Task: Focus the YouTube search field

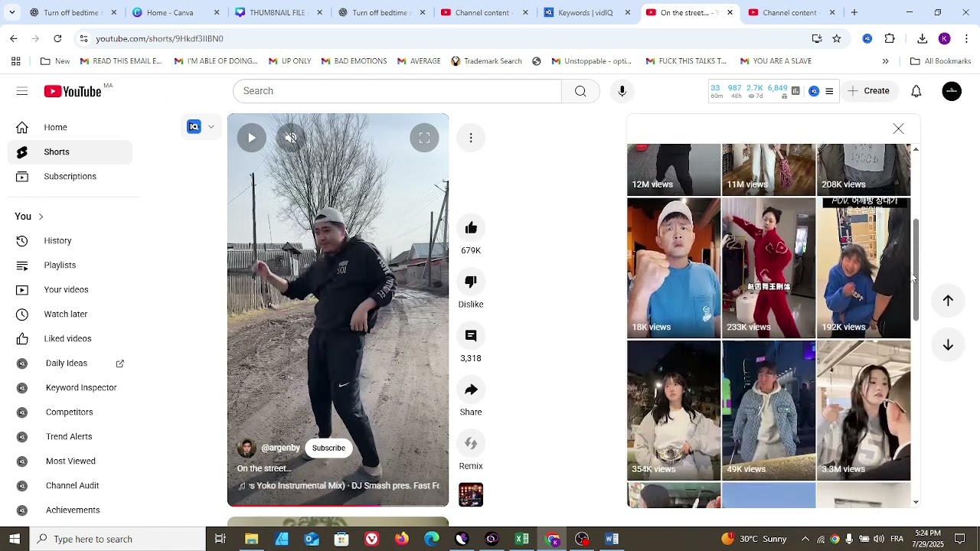Action: point(397,91)
